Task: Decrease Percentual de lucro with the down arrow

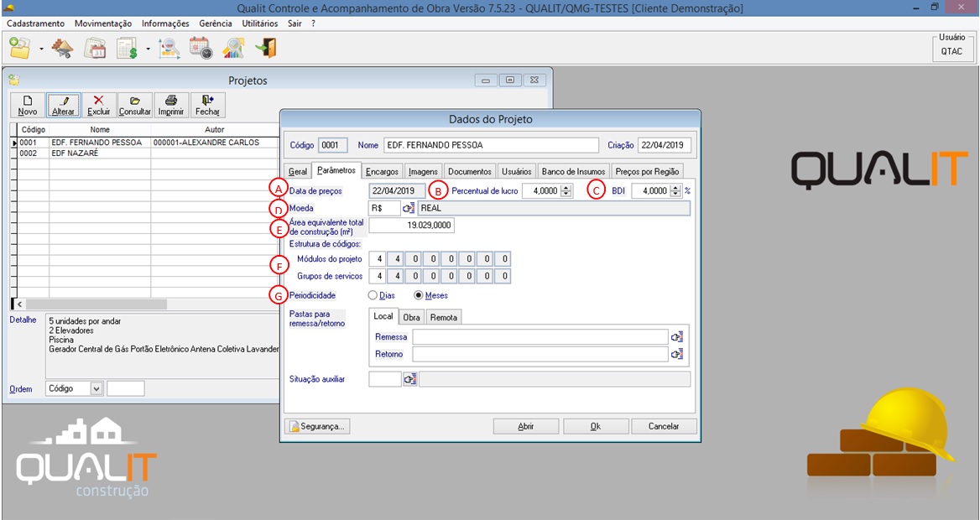Action: point(566,195)
